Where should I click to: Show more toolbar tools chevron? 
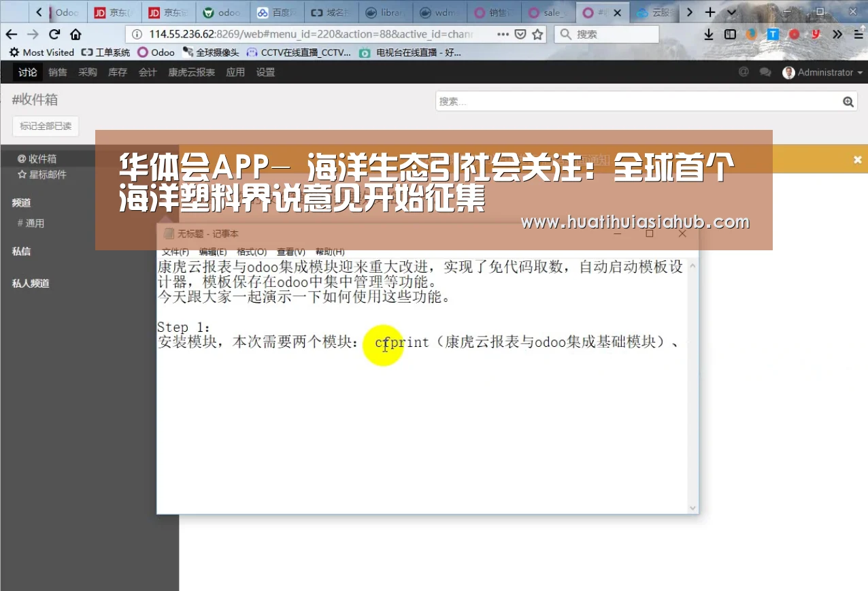click(837, 34)
